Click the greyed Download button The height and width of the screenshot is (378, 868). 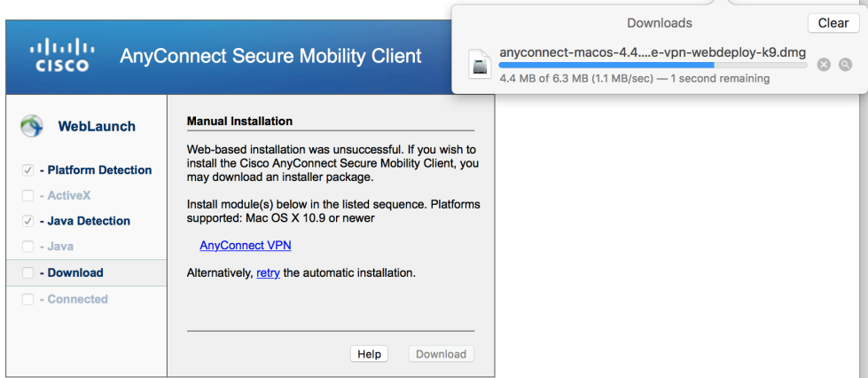pos(442,354)
